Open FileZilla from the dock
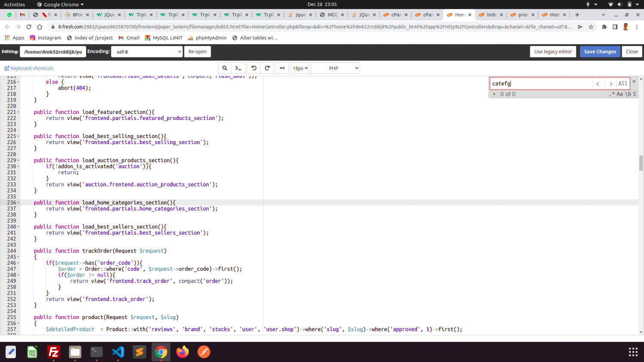This screenshot has width=644, height=362. click(x=54, y=352)
